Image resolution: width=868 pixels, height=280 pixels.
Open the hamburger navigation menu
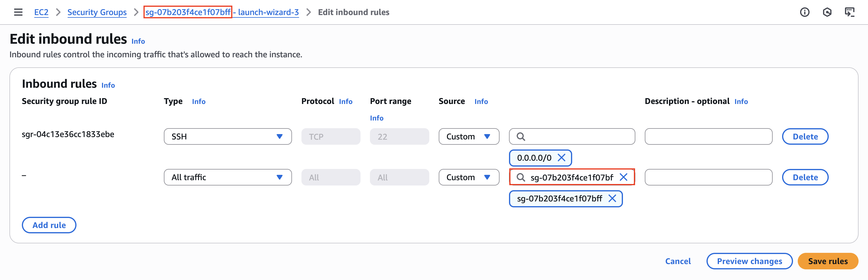pos(18,12)
